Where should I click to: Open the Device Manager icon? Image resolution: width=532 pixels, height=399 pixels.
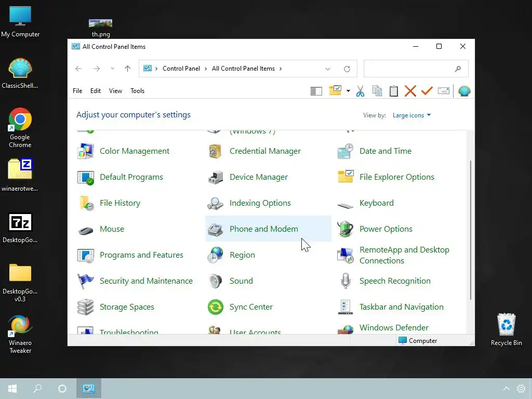click(x=215, y=177)
